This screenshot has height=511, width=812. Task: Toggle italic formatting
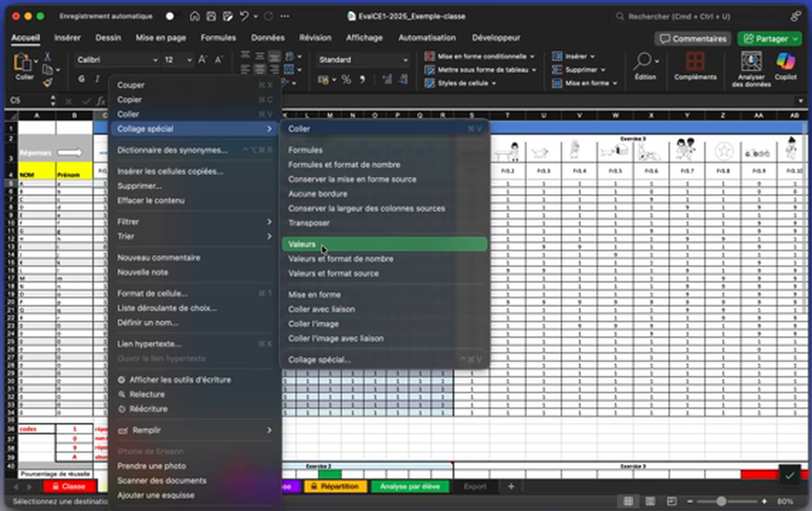coord(97,78)
